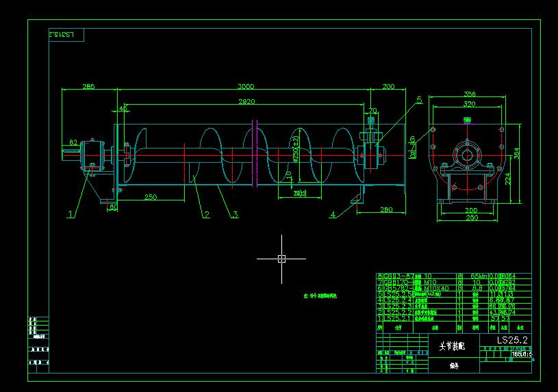Viewport: 558px width, 392px height.
Task: Select the 250 dimension under the trough
Action: (151, 197)
